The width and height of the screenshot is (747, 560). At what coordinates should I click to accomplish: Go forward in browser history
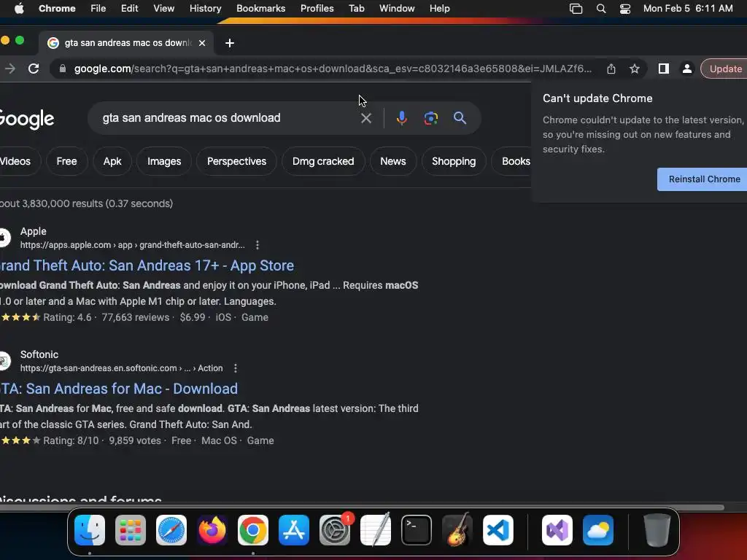pyautogui.click(x=10, y=69)
